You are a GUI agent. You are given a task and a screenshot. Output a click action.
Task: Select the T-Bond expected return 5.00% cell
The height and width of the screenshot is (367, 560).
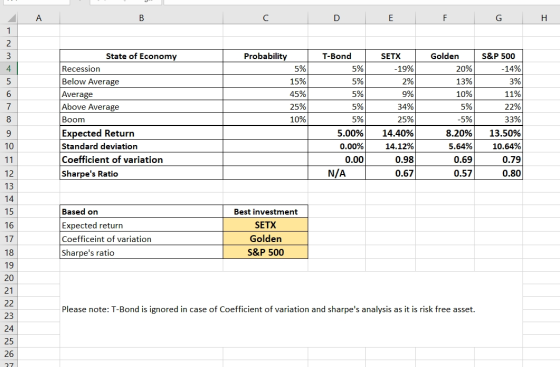pyautogui.click(x=336, y=133)
